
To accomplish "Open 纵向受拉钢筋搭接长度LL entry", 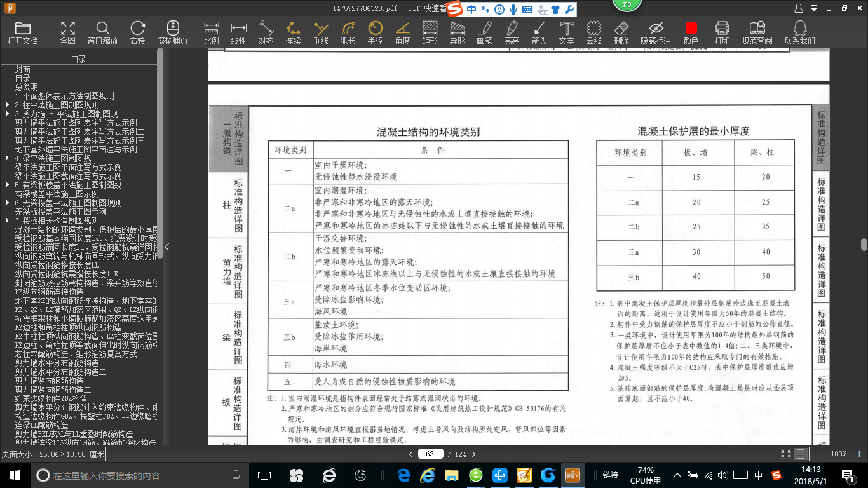I will pyautogui.click(x=57, y=265).
